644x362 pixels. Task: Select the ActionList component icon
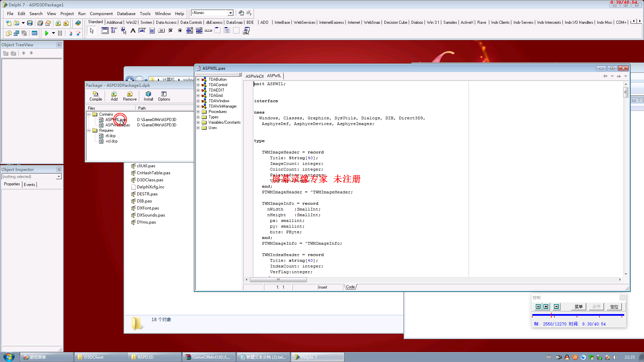point(246,31)
